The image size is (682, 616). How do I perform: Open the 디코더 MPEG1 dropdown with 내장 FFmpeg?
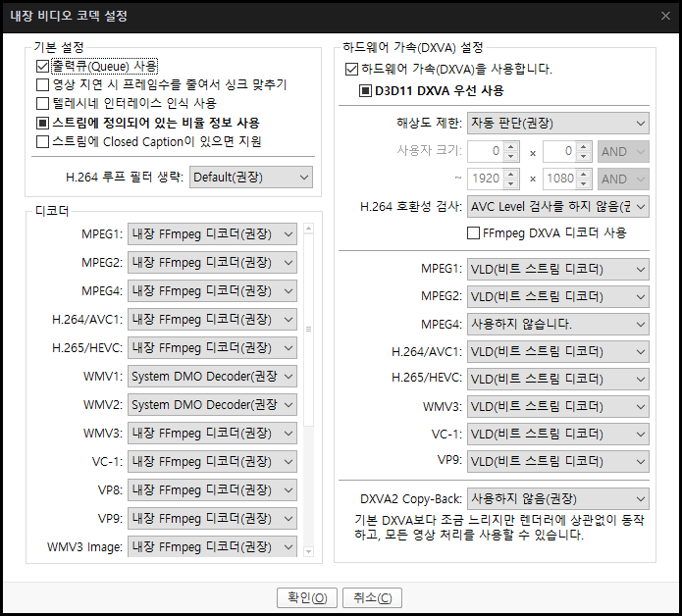tap(212, 234)
